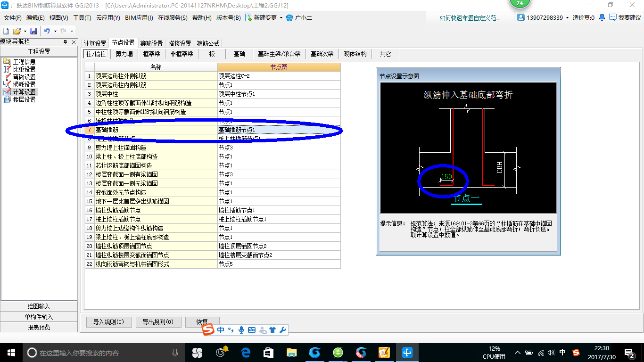Screen dimensions: 644x362
Task: Click the Sogou input method S logo
Action: click(208, 330)
